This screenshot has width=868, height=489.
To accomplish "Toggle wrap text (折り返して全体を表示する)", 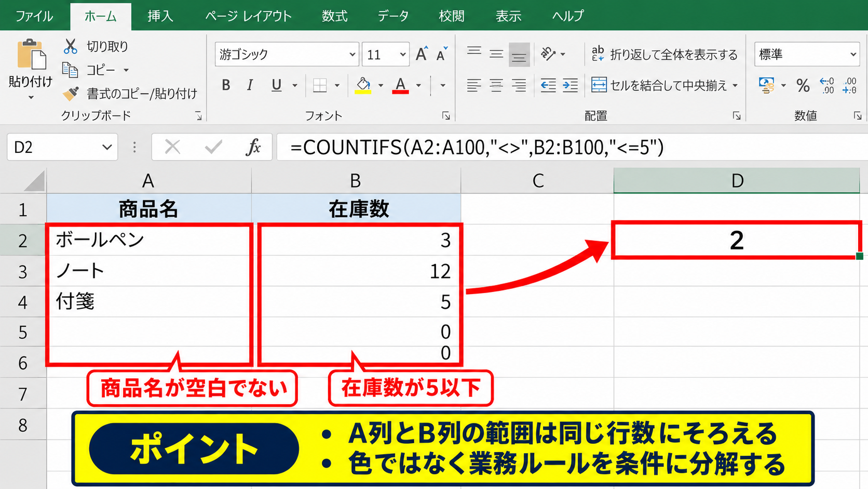I will coord(664,54).
